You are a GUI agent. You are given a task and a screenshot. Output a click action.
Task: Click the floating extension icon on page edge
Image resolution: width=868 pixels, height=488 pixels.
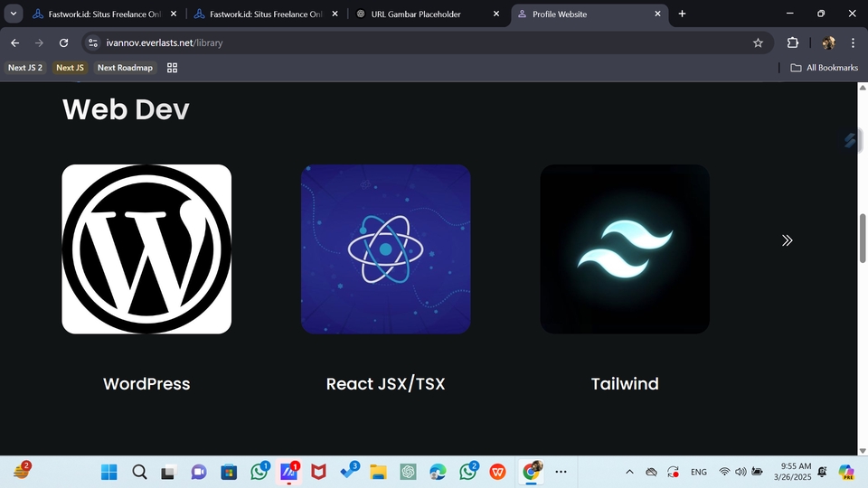point(852,141)
